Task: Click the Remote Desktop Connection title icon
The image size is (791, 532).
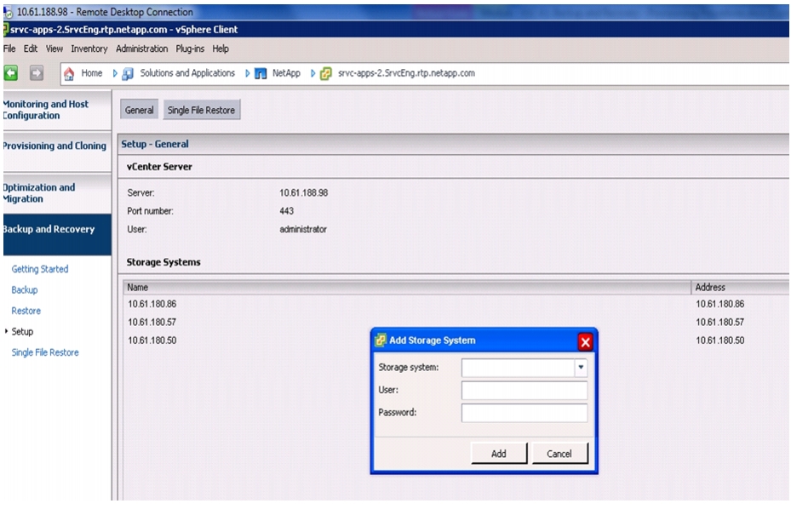Action: 8,12
